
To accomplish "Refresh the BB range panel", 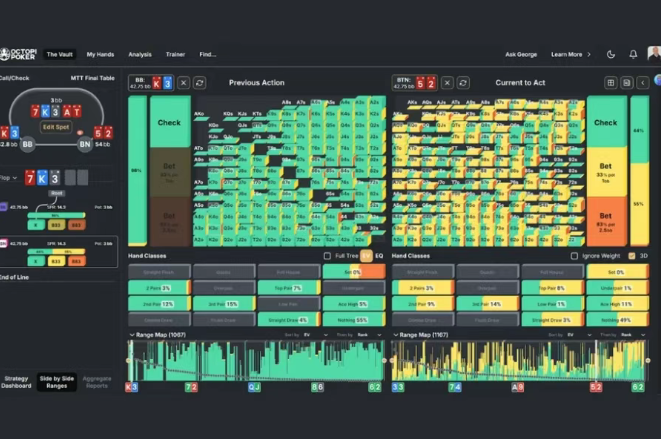I will 199,83.
